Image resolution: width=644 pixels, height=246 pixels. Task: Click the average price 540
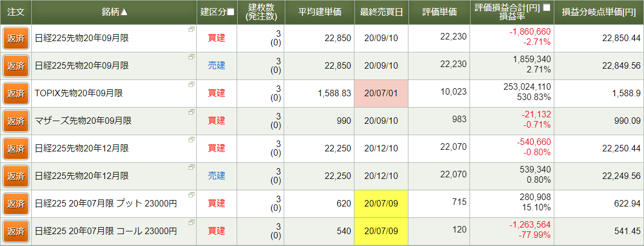coord(345,231)
